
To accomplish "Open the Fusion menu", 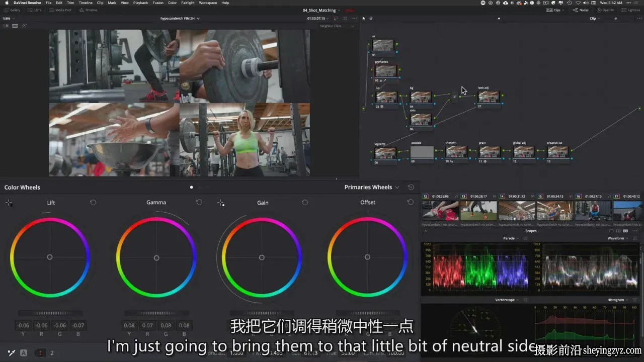I will (158, 3).
